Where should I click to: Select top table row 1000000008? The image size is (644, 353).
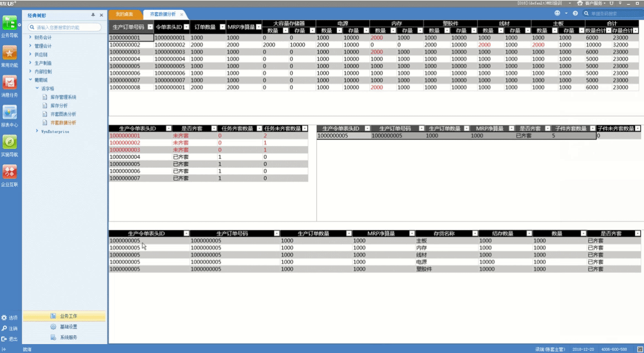pyautogui.click(x=373, y=88)
